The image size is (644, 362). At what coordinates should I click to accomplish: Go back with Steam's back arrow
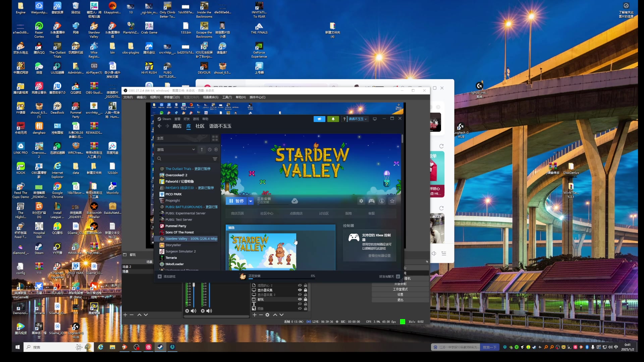159,126
